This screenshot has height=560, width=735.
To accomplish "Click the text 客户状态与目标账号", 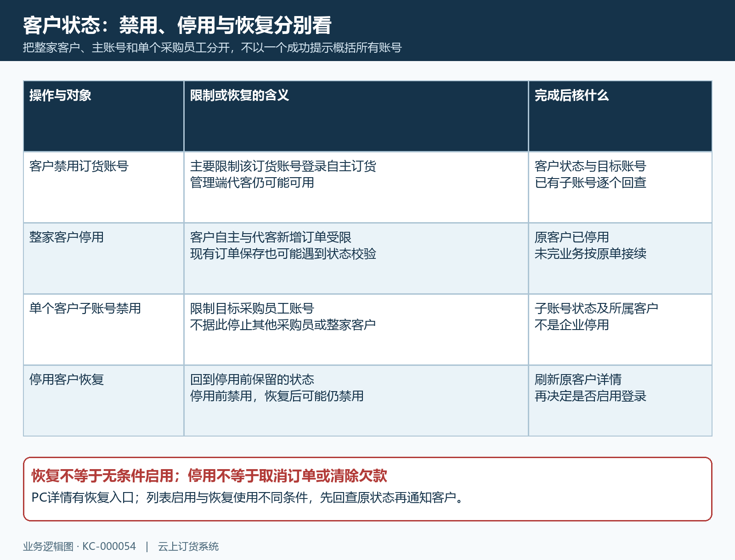I will [x=590, y=166].
